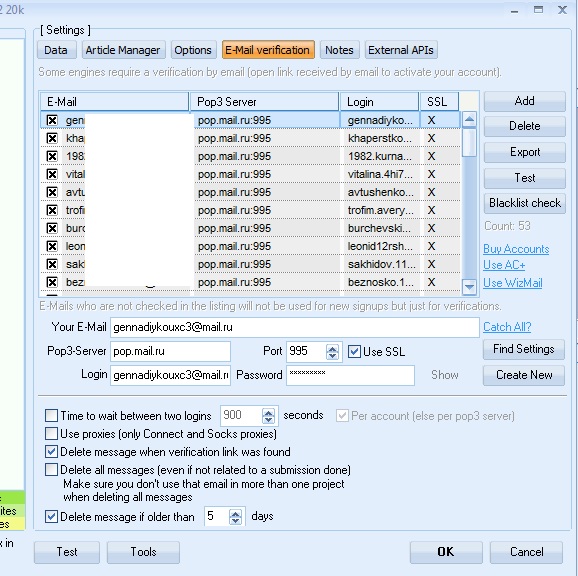Screen dimensions: 578x576
Task: Click the Catch All? link
Action: pyautogui.click(x=507, y=327)
